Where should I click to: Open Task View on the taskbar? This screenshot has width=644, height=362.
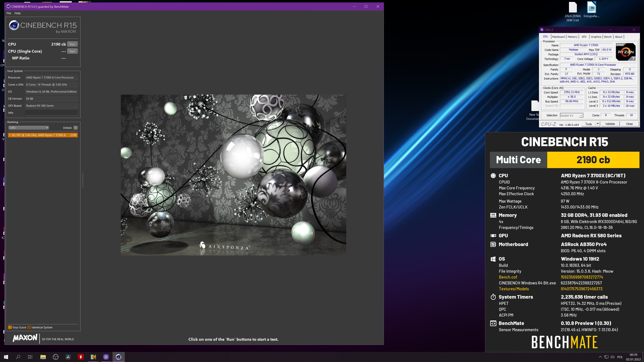(30, 357)
